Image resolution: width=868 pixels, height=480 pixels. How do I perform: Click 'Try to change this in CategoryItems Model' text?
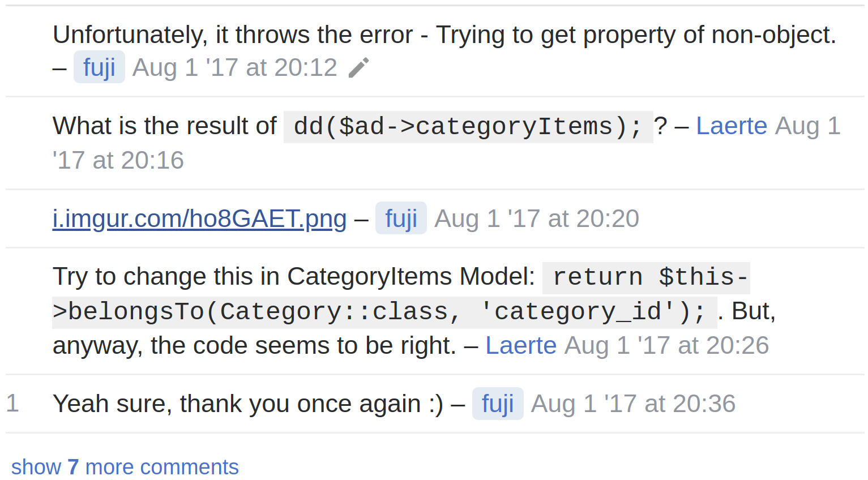point(293,276)
